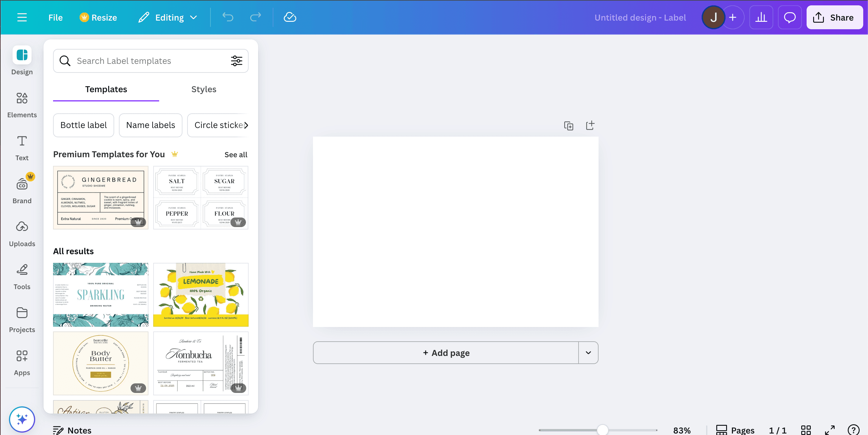Open the analytics insights chart icon
This screenshot has height=435, width=868.
761,18
